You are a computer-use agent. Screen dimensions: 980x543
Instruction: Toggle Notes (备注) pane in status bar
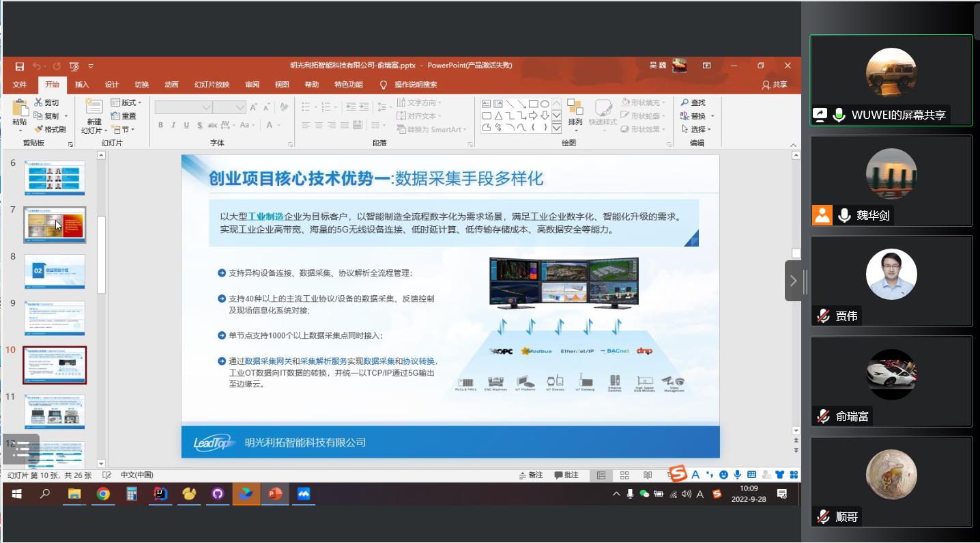tap(531, 475)
